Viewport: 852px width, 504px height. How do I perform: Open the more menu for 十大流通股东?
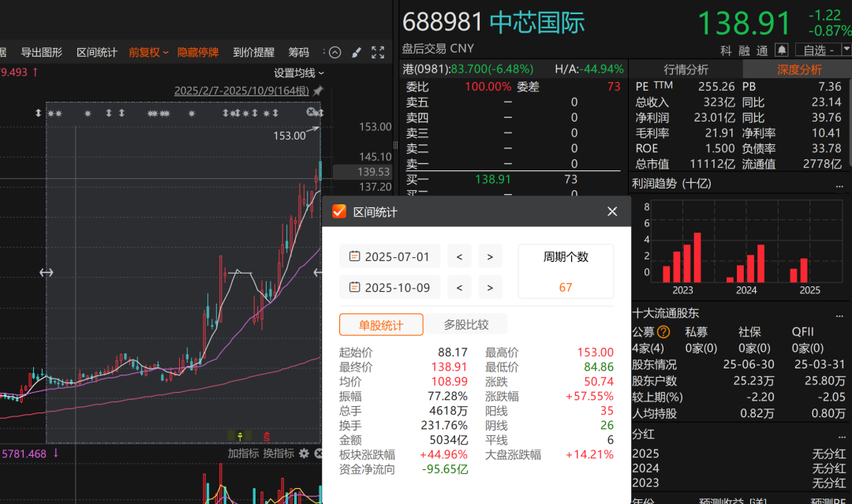[x=839, y=315]
